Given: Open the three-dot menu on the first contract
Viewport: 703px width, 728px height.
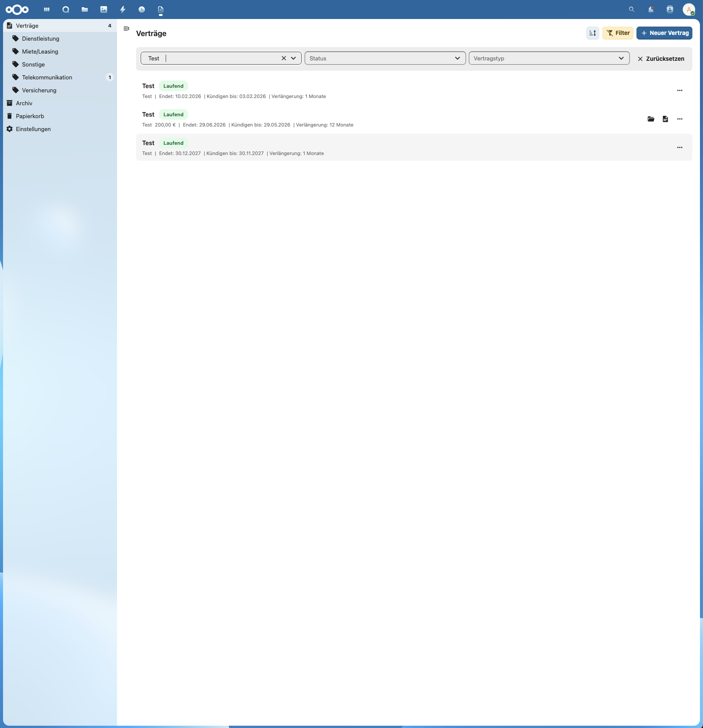Looking at the screenshot, I should (680, 90).
